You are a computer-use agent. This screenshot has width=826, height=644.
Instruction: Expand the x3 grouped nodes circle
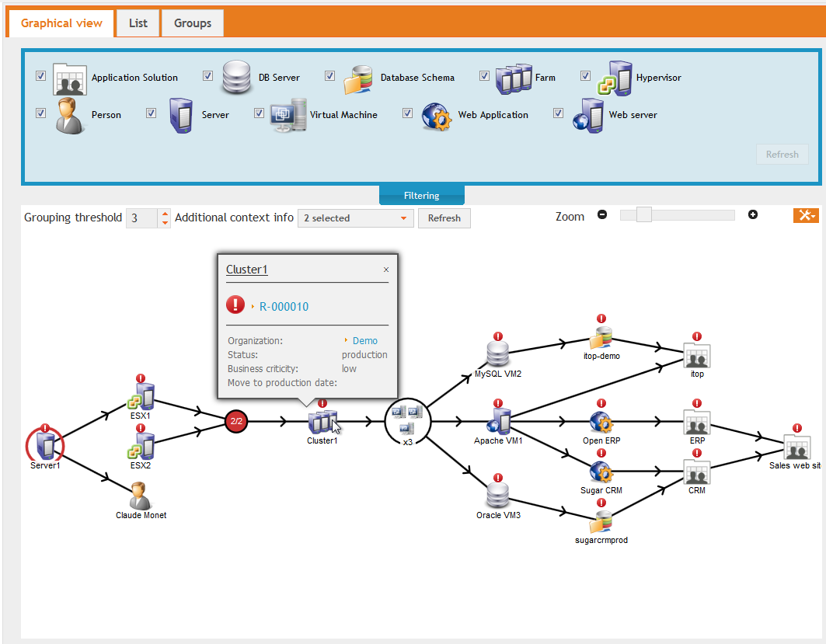pos(407,419)
